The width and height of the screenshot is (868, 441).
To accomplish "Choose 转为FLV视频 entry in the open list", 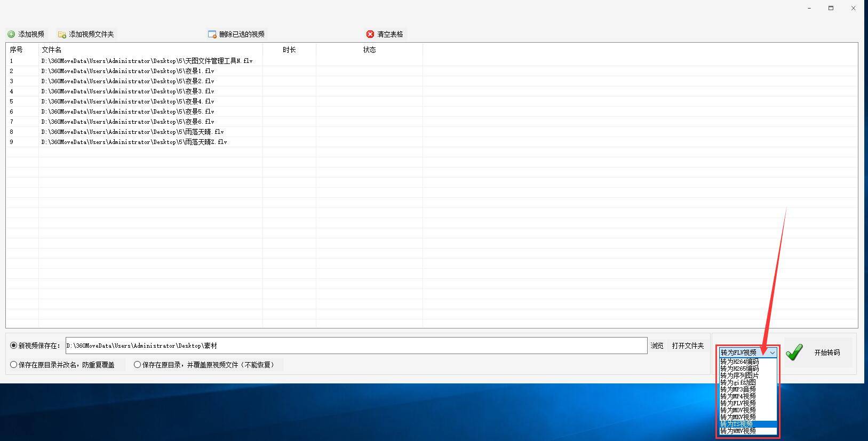I will (x=747, y=403).
